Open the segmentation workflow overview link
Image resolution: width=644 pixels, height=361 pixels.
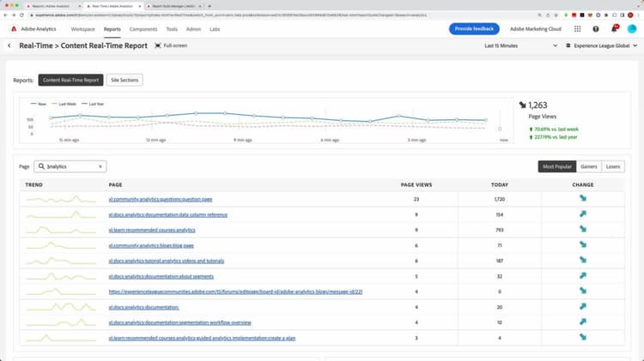click(180, 323)
